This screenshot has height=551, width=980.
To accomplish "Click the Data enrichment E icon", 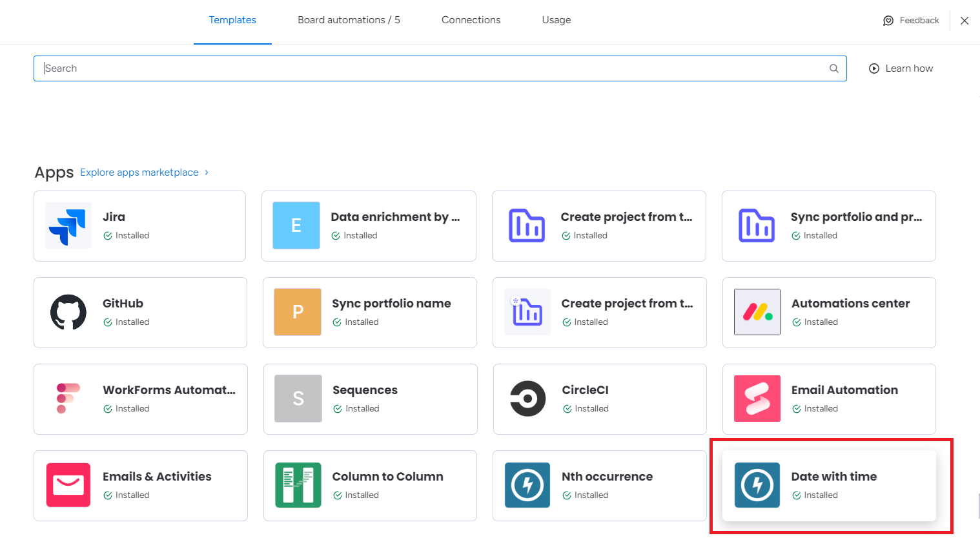I will (296, 225).
